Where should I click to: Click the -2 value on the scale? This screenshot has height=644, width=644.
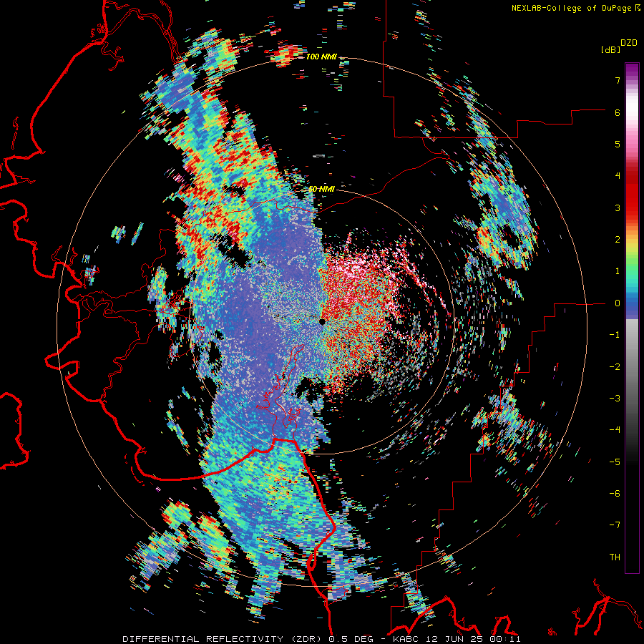pos(615,367)
